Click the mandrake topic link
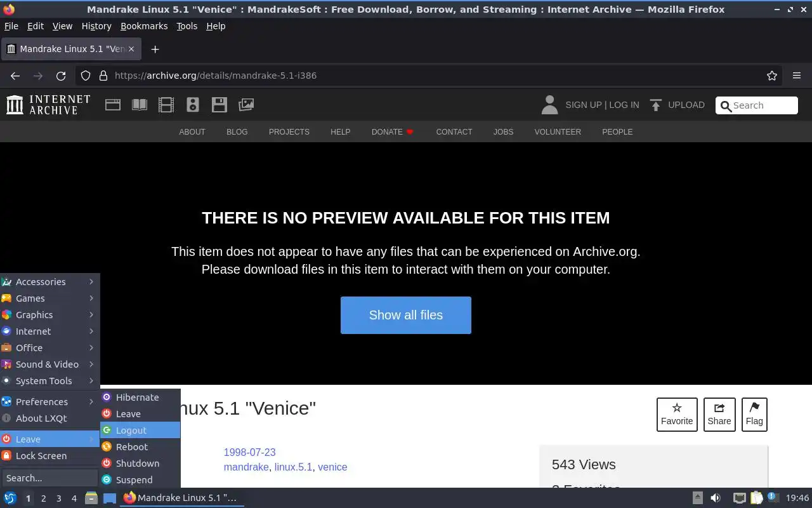 246,467
